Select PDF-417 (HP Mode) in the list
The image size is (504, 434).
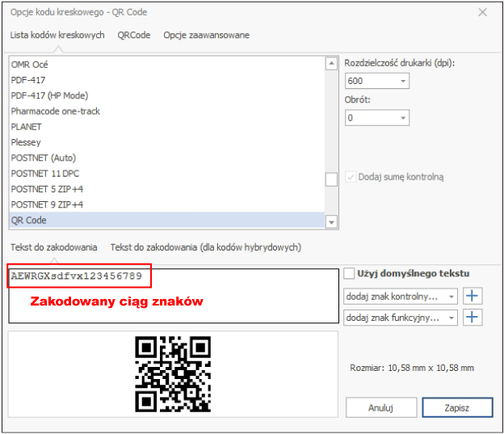coord(167,95)
